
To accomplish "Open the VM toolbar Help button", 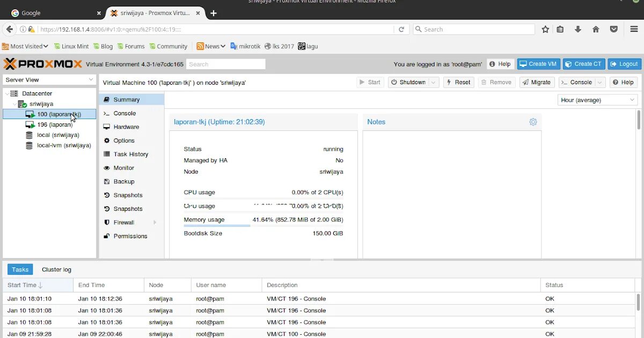I will 623,82.
